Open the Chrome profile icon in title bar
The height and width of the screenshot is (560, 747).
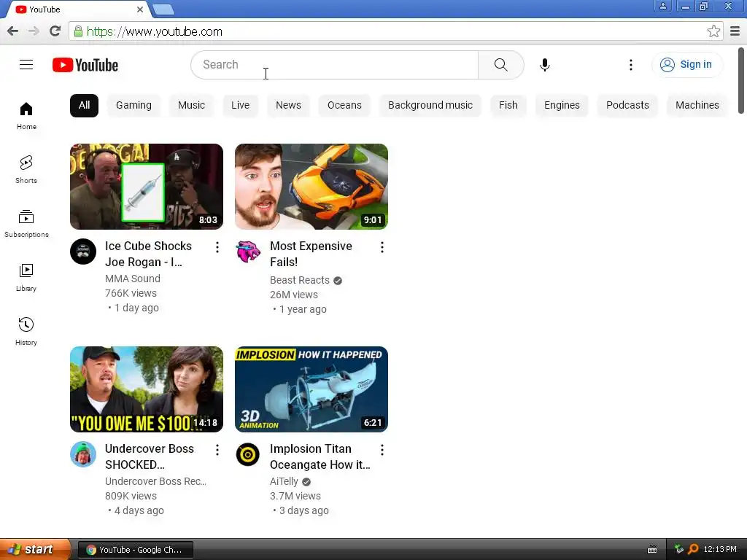click(x=662, y=6)
